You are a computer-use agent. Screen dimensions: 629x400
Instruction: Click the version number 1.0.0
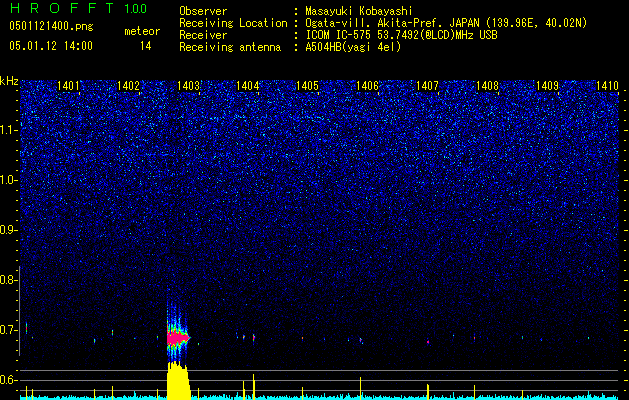tap(135, 8)
